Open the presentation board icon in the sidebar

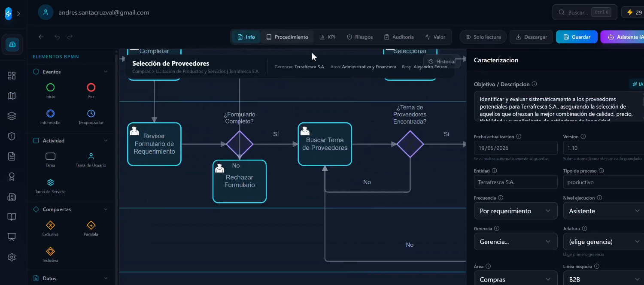[x=12, y=237]
